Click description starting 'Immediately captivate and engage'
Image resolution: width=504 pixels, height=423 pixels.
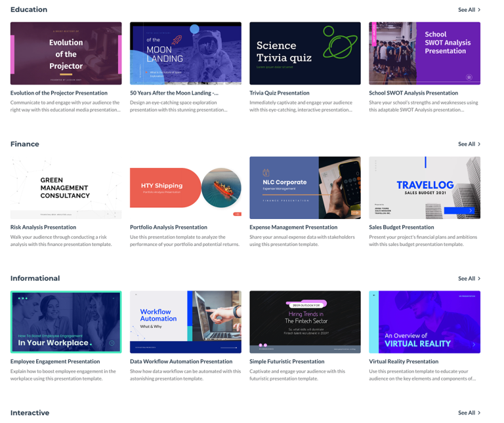[301, 106]
